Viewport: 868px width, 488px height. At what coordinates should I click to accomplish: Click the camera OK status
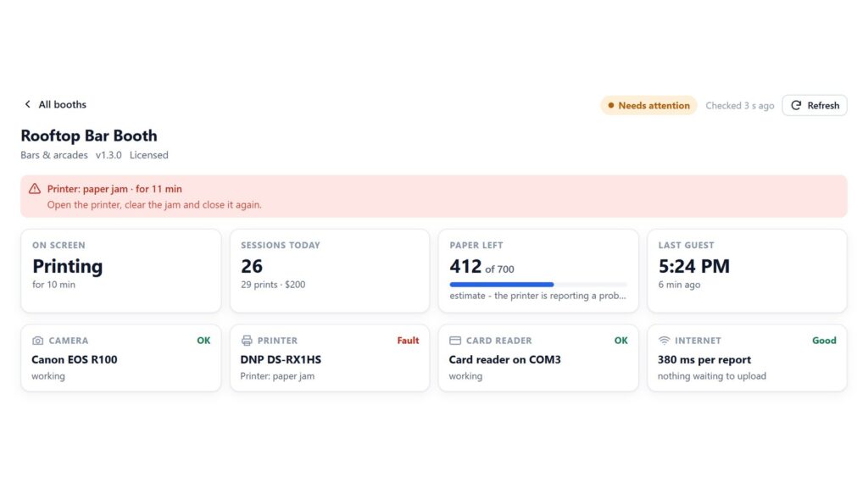pyautogui.click(x=203, y=341)
